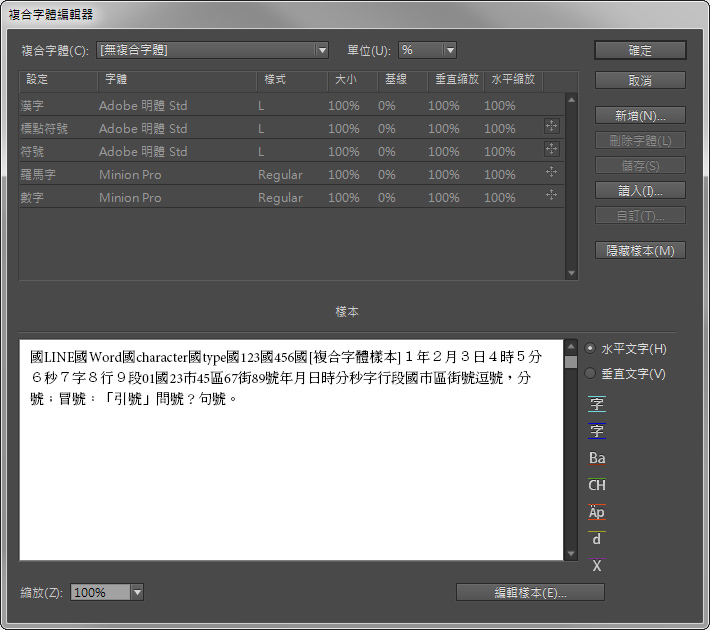Toggle the Ap ascent/descent guide icon
This screenshot has height=630, width=710.
tap(597, 512)
